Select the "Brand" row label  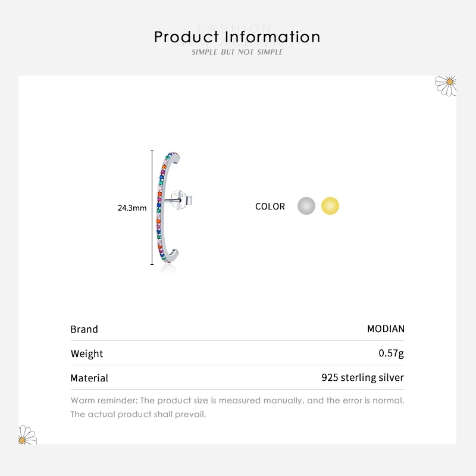pos(84,329)
